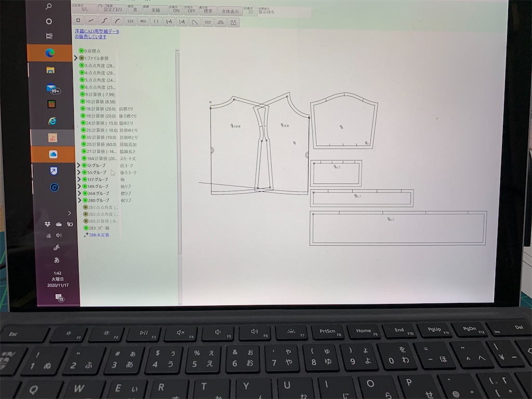This screenshot has width=532, height=399.
Task: Click scrollbar up arrow of tree panel
Action: point(177,51)
